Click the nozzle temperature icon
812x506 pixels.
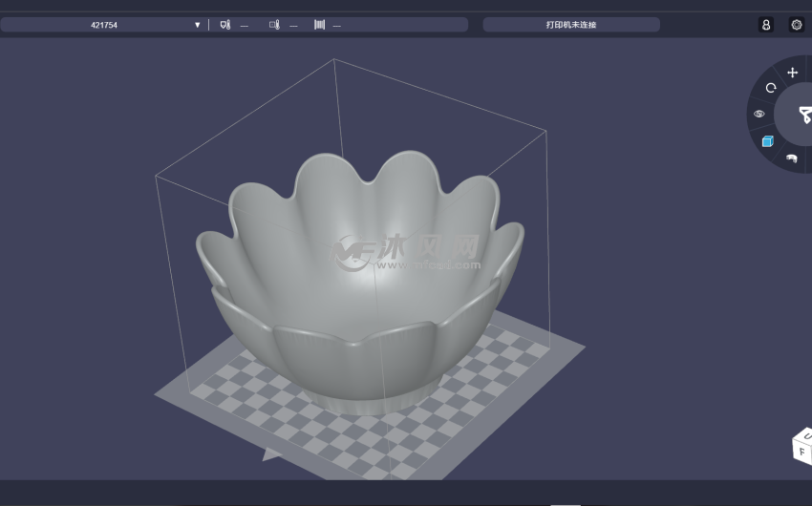[x=225, y=25]
